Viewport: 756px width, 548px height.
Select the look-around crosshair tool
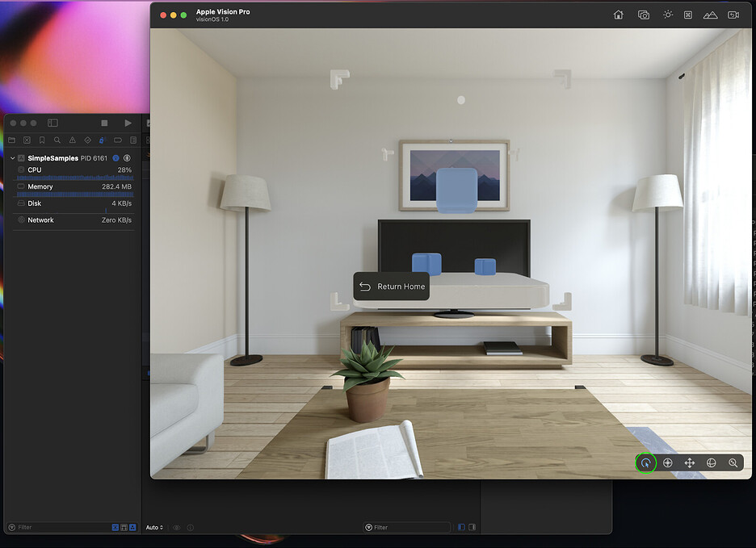click(x=668, y=463)
